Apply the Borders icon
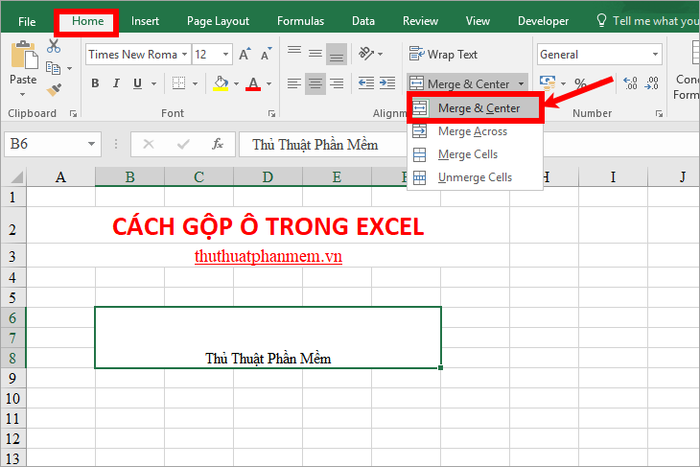700x467 pixels. point(179,83)
